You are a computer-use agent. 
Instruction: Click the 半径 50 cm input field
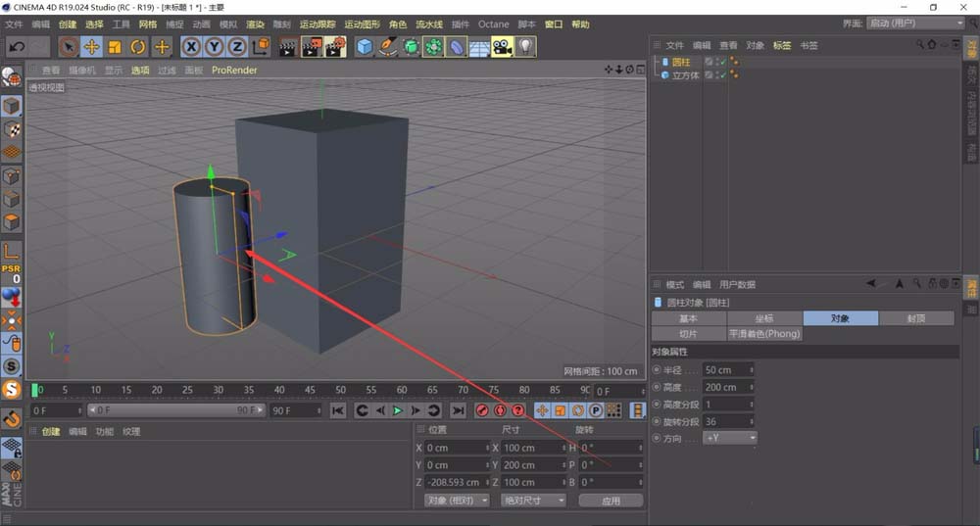click(728, 370)
